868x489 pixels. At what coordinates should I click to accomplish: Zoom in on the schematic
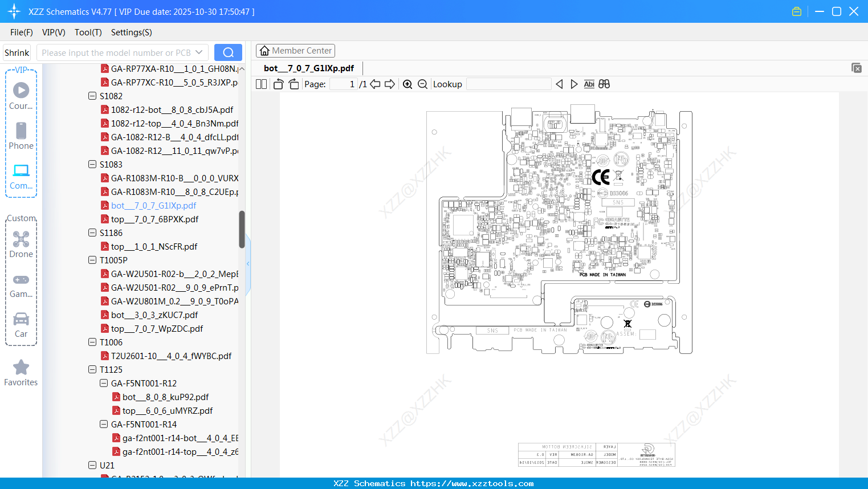click(407, 84)
